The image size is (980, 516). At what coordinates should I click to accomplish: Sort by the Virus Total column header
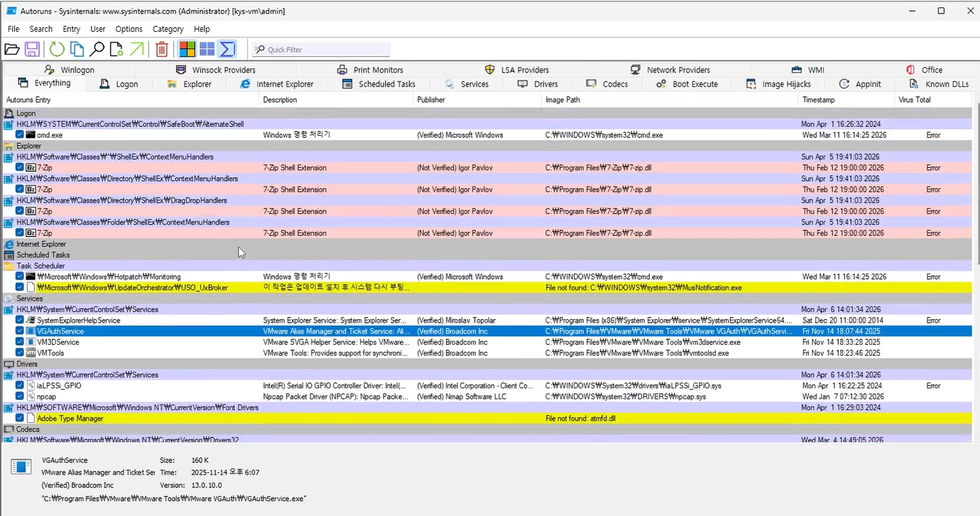(x=934, y=100)
